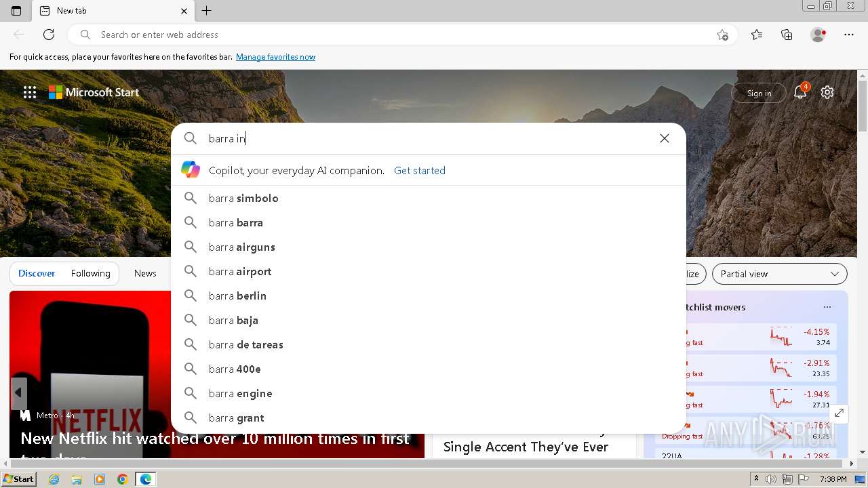The width and height of the screenshot is (868, 488).
Task: Add this page to favorites star icon
Action: (x=722, y=35)
